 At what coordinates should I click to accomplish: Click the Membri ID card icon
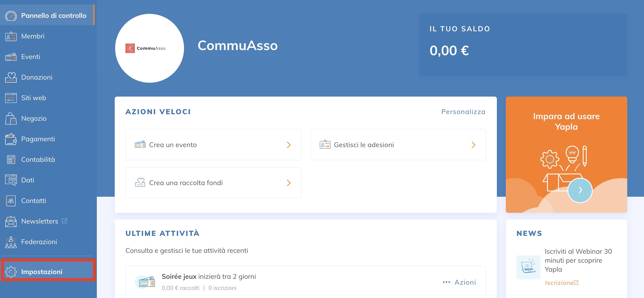tap(11, 36)
